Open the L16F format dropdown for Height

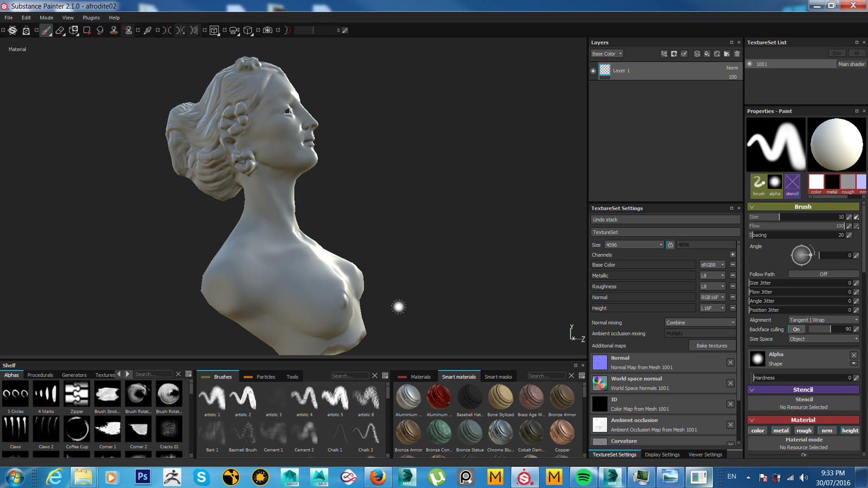tap(712, 308)
